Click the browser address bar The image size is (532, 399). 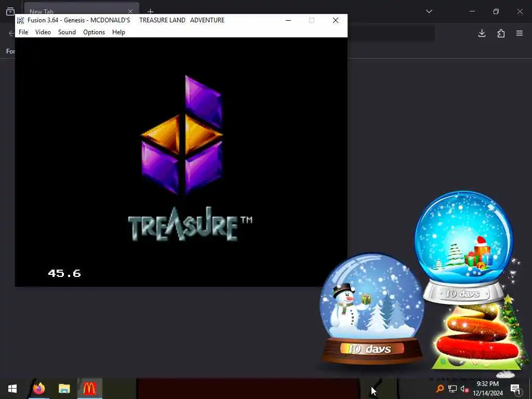pyautogui.click(x=391, y=33)
